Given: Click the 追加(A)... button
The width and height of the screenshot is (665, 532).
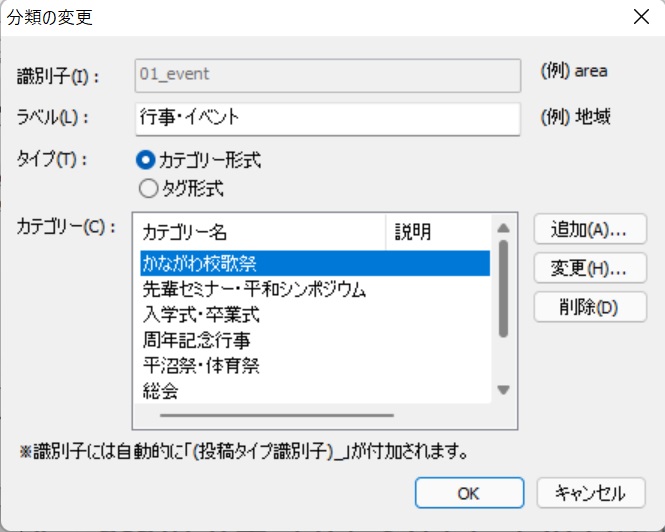Looking at the screenshot, I should click(590, 229).
